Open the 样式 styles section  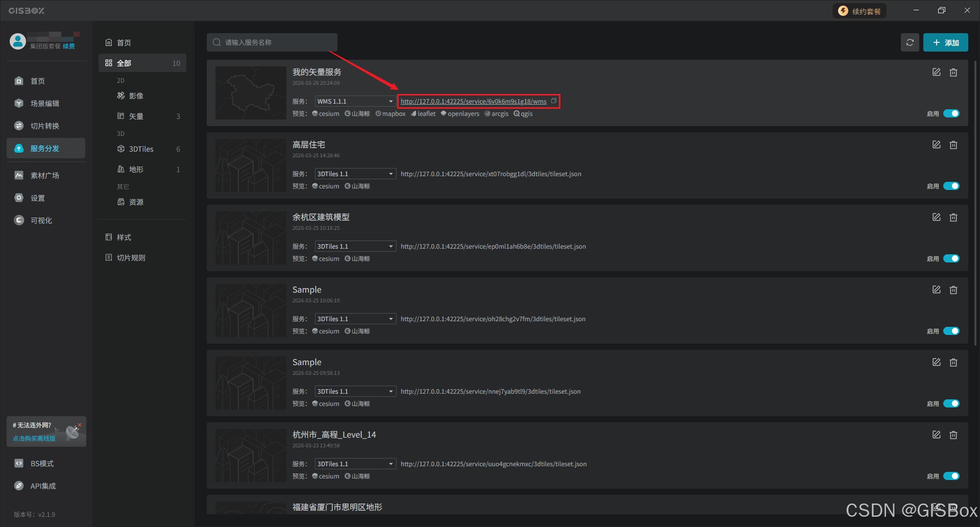tap(142, 237)
